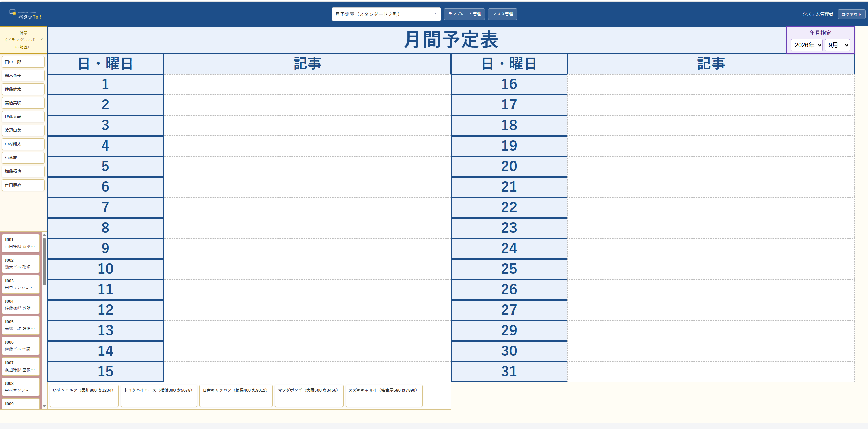Select the 田中一郎 sticky note
Screen dimensions: 868x429
coord(23,62)
